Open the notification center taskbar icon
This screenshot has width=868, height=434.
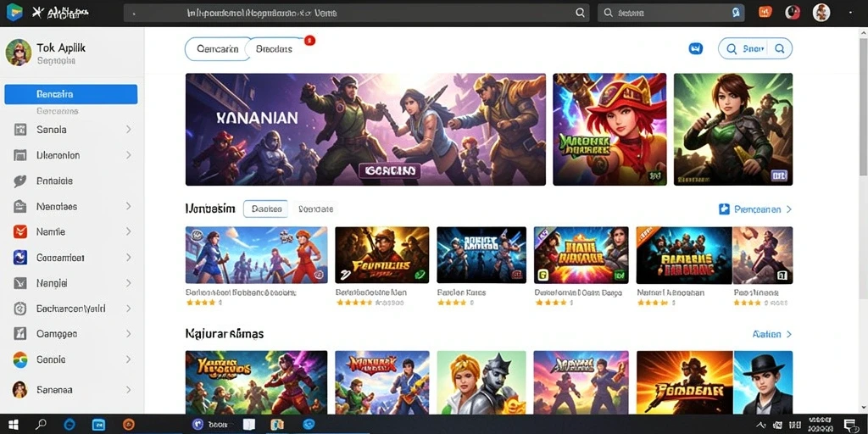coord(849,425)
